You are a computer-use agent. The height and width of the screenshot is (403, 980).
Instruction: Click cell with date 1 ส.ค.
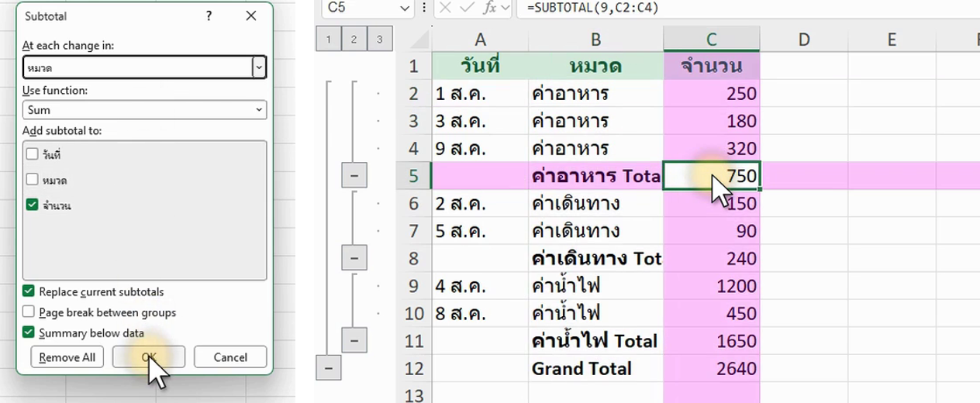(x=480, y=94)
